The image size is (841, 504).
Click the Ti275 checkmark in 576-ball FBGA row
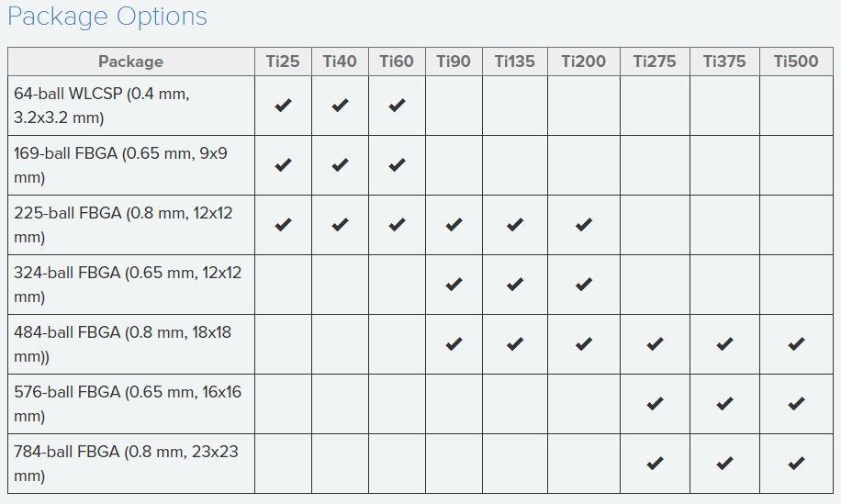click(x=655, y=404)
